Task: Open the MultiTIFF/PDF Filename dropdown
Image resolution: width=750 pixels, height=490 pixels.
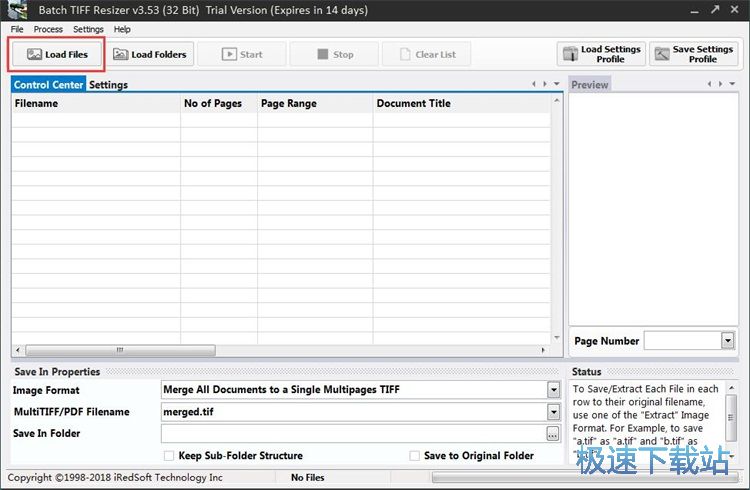Action: click(553, 412)
